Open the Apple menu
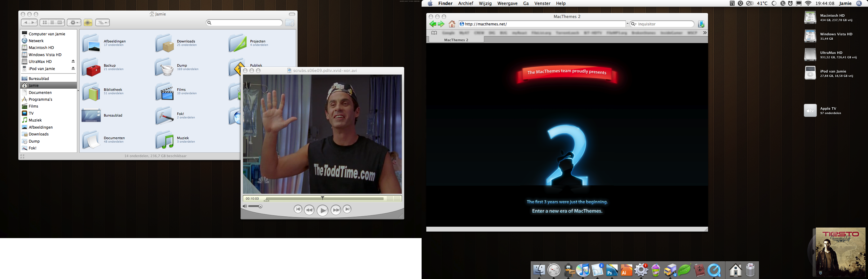 [430, 3]
